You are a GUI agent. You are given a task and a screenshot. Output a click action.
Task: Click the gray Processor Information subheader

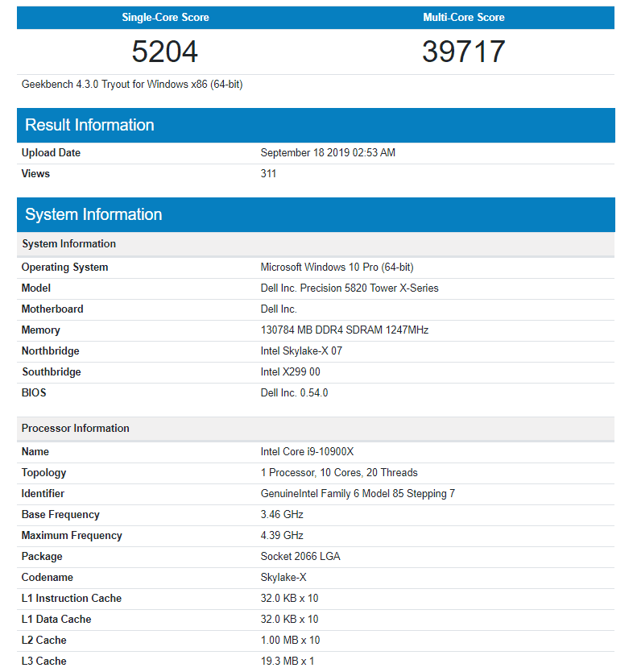pyautogui.click(x=76, y=429)
